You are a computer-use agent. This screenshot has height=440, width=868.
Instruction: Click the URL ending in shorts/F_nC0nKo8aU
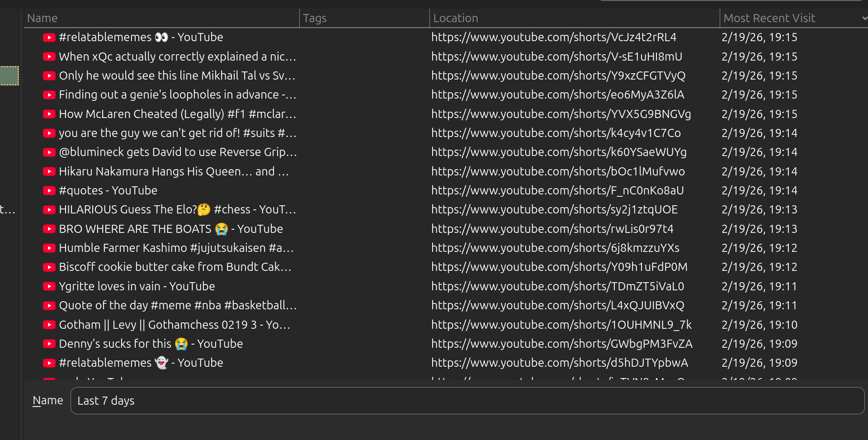557,190
